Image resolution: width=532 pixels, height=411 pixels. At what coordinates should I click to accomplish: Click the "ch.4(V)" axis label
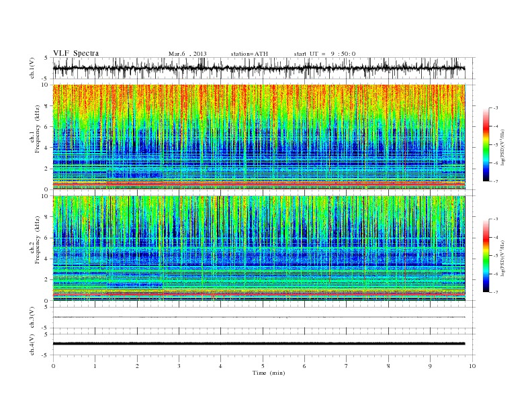tap(32, 345)
